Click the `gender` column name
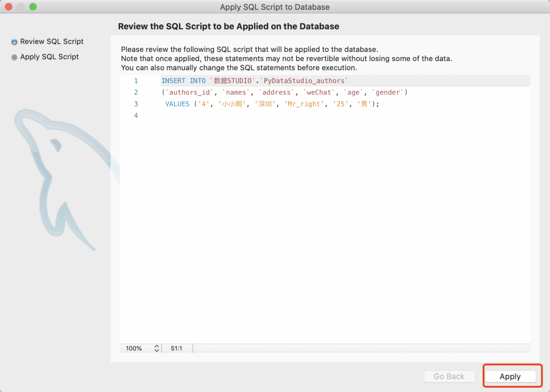 point(387,92)
